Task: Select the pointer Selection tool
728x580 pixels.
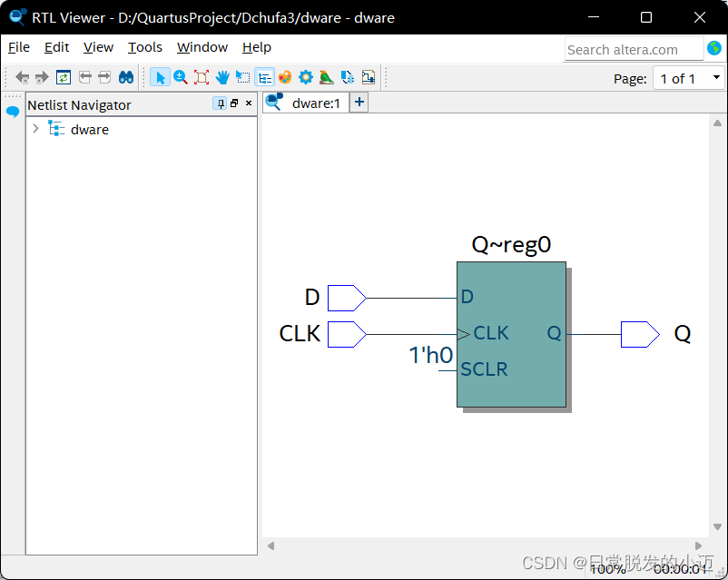Action: pos(160,77)
